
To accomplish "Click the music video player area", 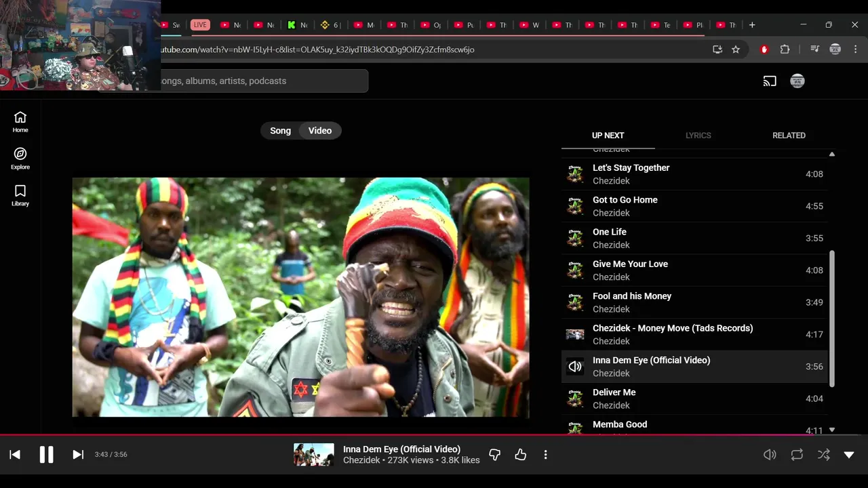I will pyautogui.click(x=300, y=298).
